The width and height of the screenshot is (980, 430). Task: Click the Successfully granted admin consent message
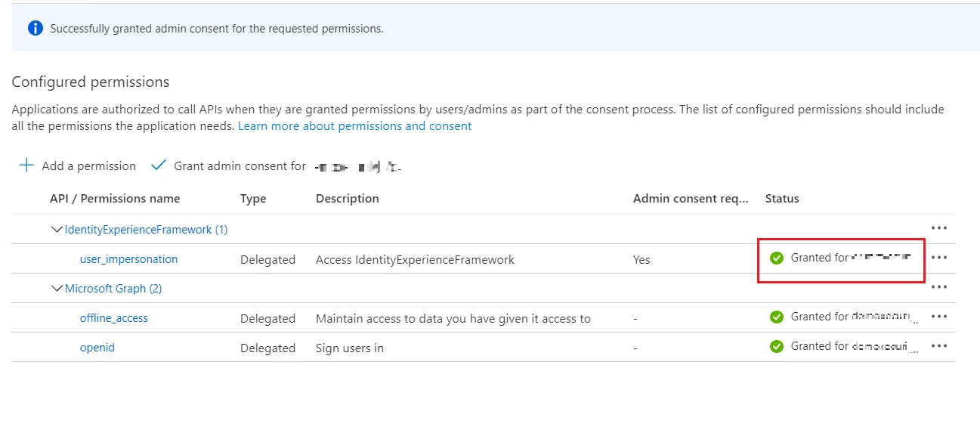tap(217, 29)
